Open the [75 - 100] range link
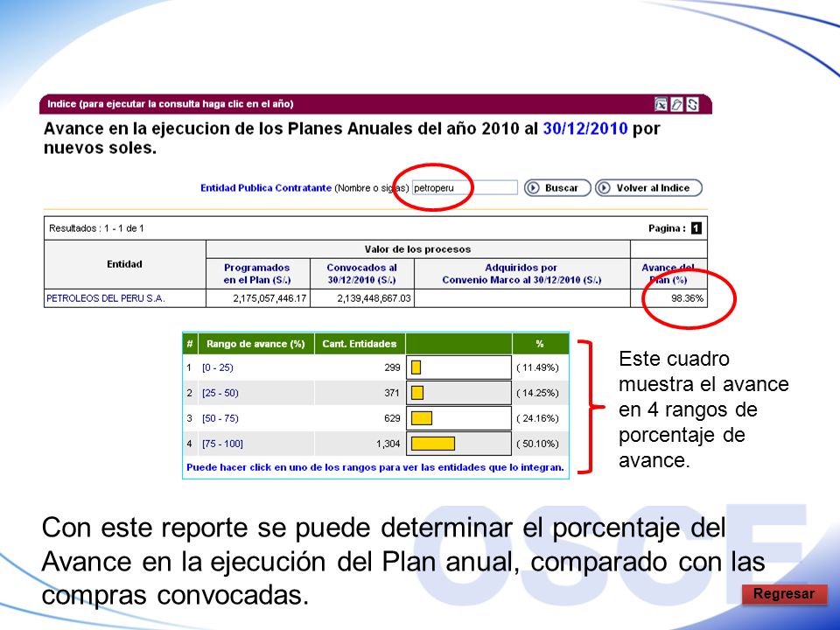 pos(222,444)
